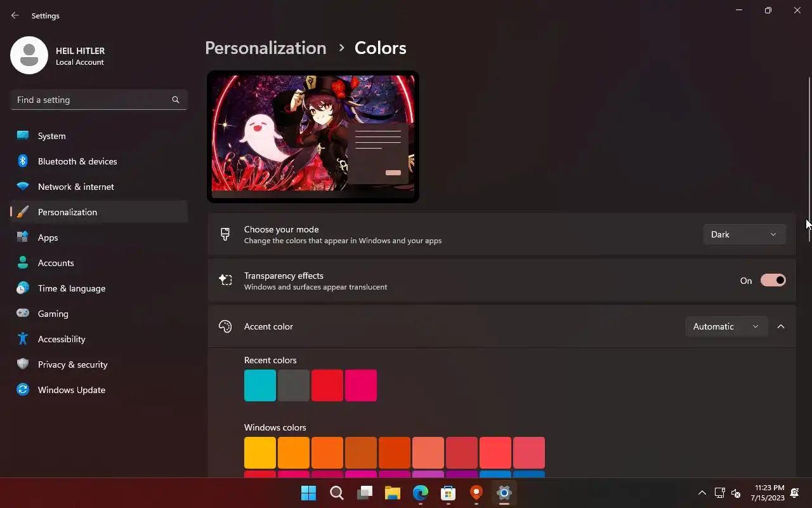This screenshot has width=812, height=508.
Task: Open the clock showing 11:23 PM
Action: point(768,493)
